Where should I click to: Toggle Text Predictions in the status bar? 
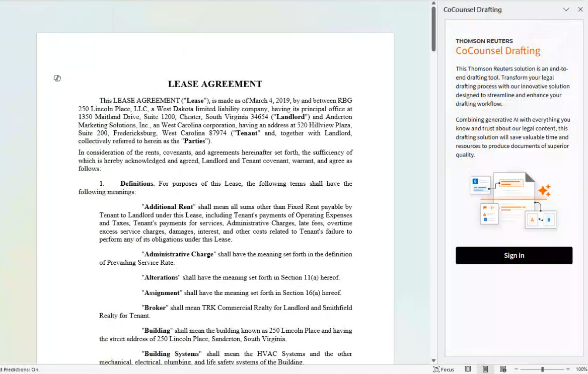[x=20, y=369]
